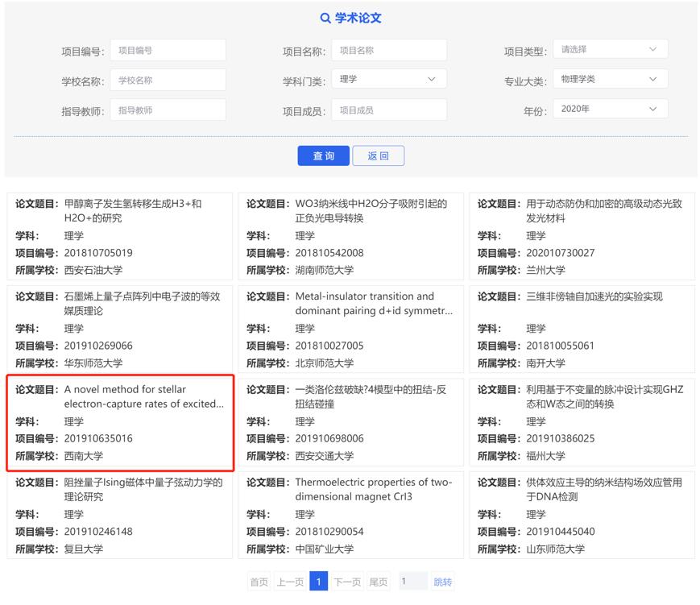Open the 学科门类 dropdown set to 理学
Screen dimensions: 700x605
[388, 79]
